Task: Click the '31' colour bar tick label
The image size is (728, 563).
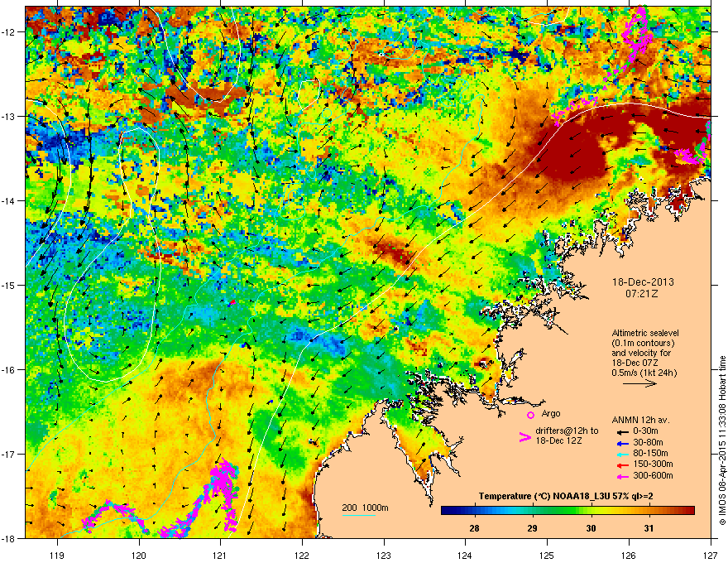Action: pyautogui.click(x=649, y=528)
